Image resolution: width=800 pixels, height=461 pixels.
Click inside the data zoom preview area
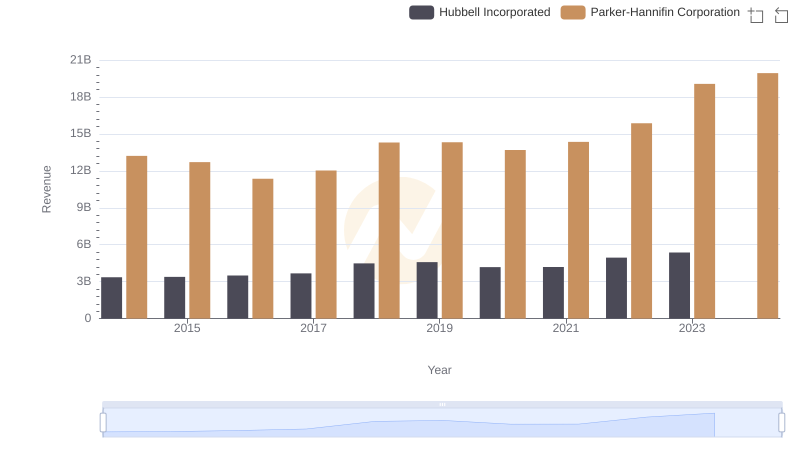point(442,423)
